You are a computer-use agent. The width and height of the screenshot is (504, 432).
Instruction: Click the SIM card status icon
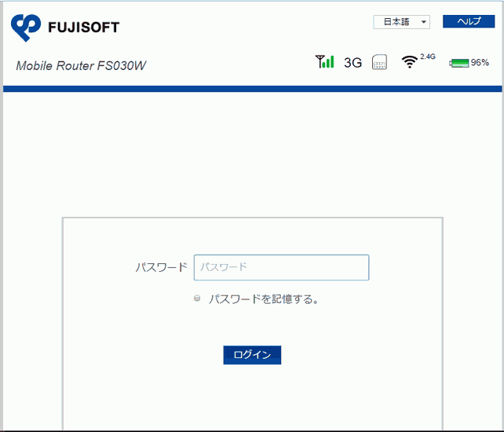[x=379, y=63]
